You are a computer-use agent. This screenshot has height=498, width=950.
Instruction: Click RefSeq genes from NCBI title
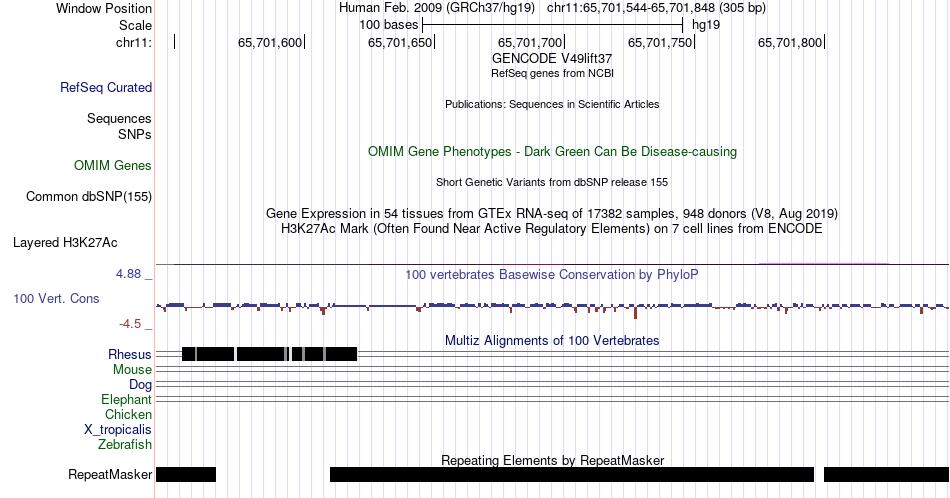(552, 73)
